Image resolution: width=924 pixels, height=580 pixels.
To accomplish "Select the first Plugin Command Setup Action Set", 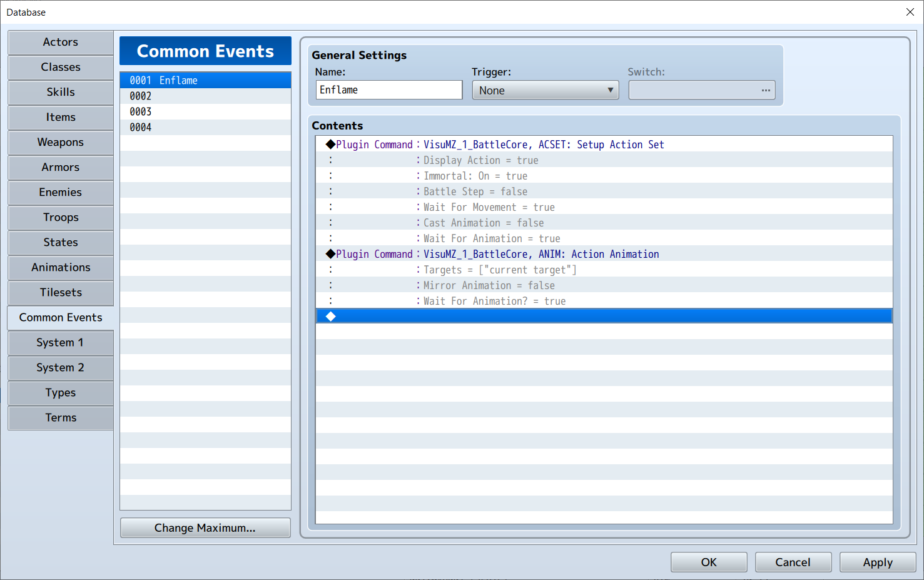I will click(499, 145).
